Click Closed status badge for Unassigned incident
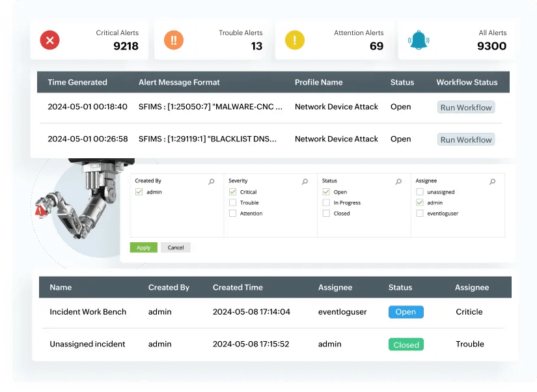Viewport: 537px width, 392px height. pyautogui.click(x=406, y=344)
